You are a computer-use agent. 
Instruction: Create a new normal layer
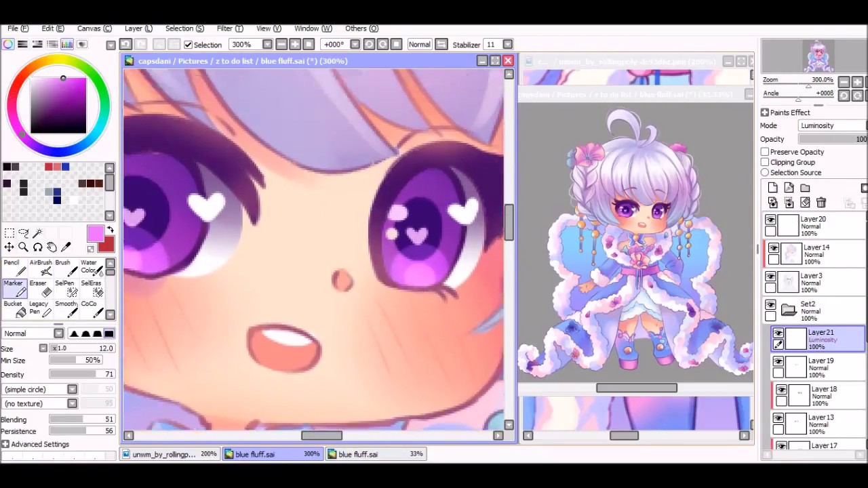(x=773, y=188)
